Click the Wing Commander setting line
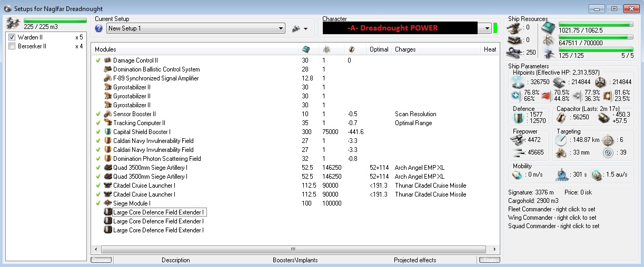Screen dimensions: 644x267 point(552,218)
